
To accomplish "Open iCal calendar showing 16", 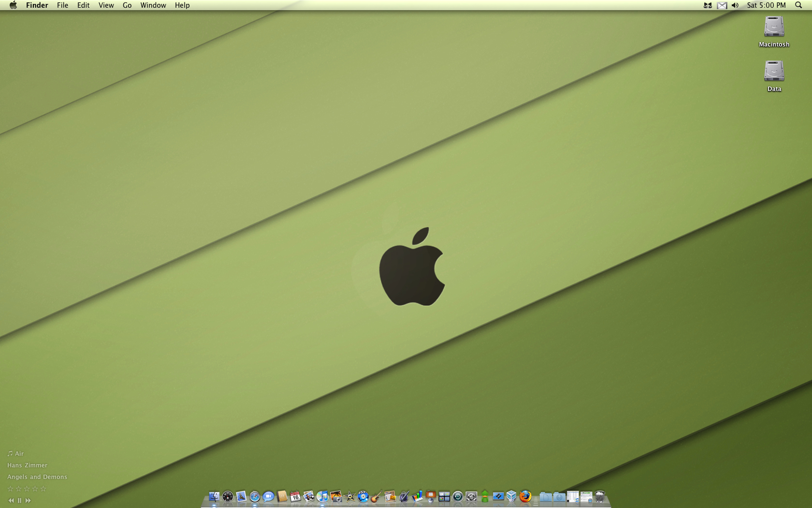I will coord(295,496).
